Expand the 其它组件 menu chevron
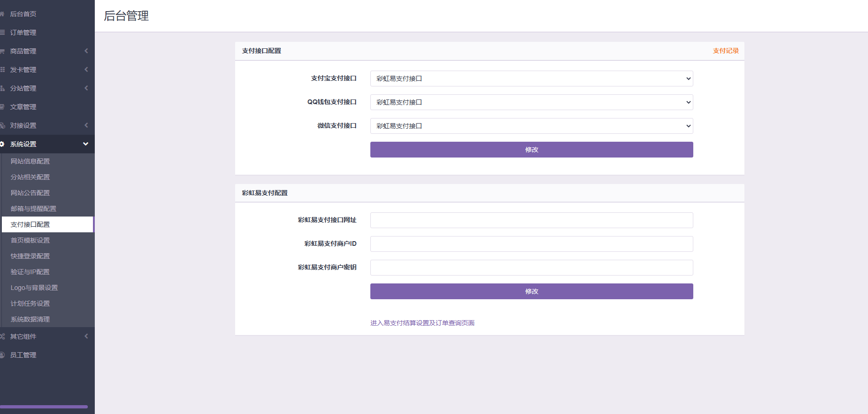The height and width of the screenshot is (414, 868). coord(86,336)
